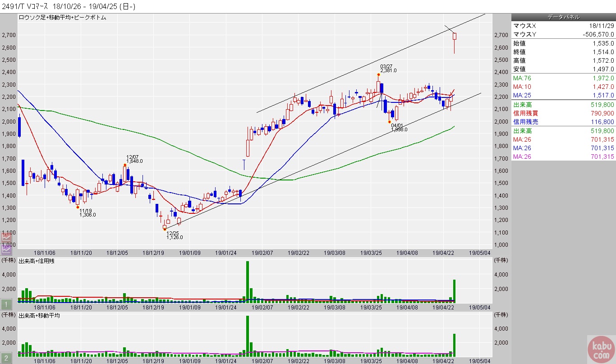This screenshot has height=364, width=616.
Task: Click the 出来高+信用残 panel title
Action: 36,261
